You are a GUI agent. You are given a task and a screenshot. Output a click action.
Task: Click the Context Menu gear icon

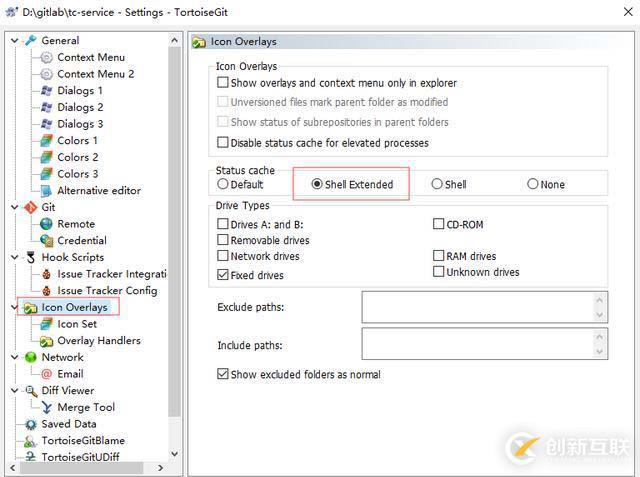[47, 58]
